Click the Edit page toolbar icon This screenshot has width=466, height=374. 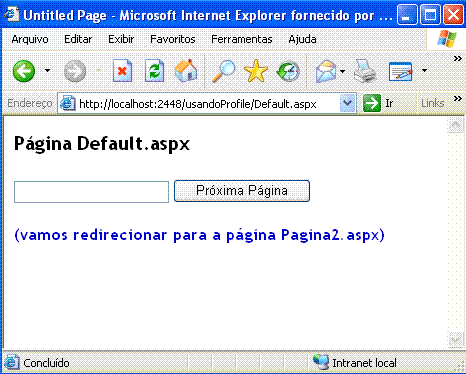(401, 71)
